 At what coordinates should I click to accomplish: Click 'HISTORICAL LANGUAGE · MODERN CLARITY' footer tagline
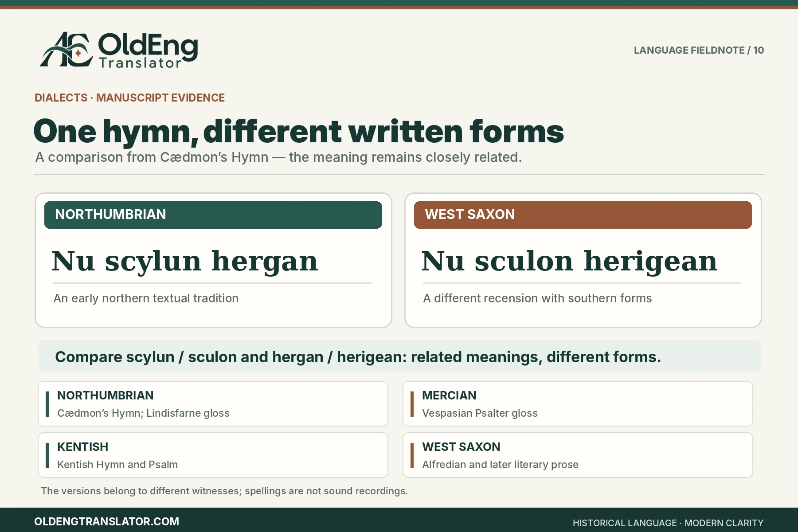(x=668, y=523)
